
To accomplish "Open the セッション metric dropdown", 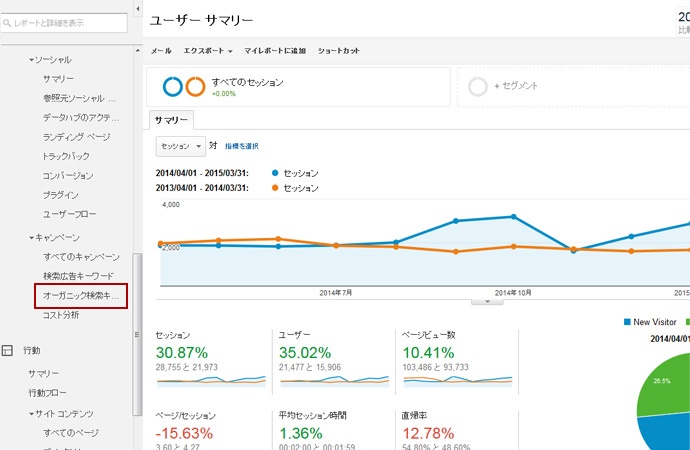I will point(180,145).
